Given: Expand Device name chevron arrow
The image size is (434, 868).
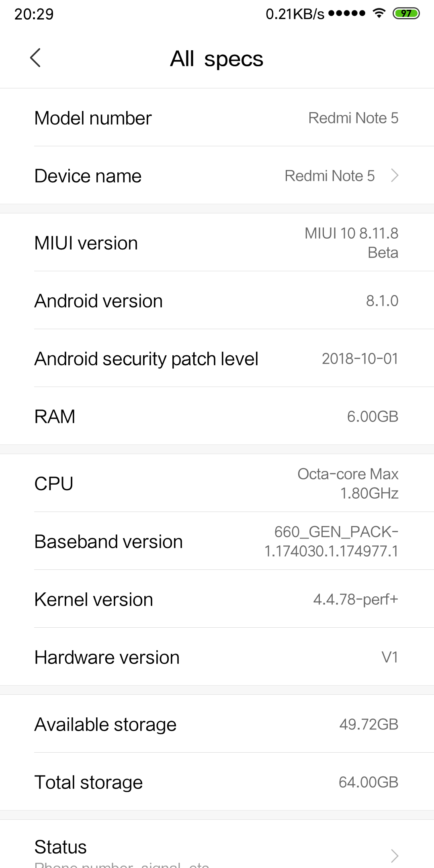Looking at the screenshot, I should tap(395, 176).
